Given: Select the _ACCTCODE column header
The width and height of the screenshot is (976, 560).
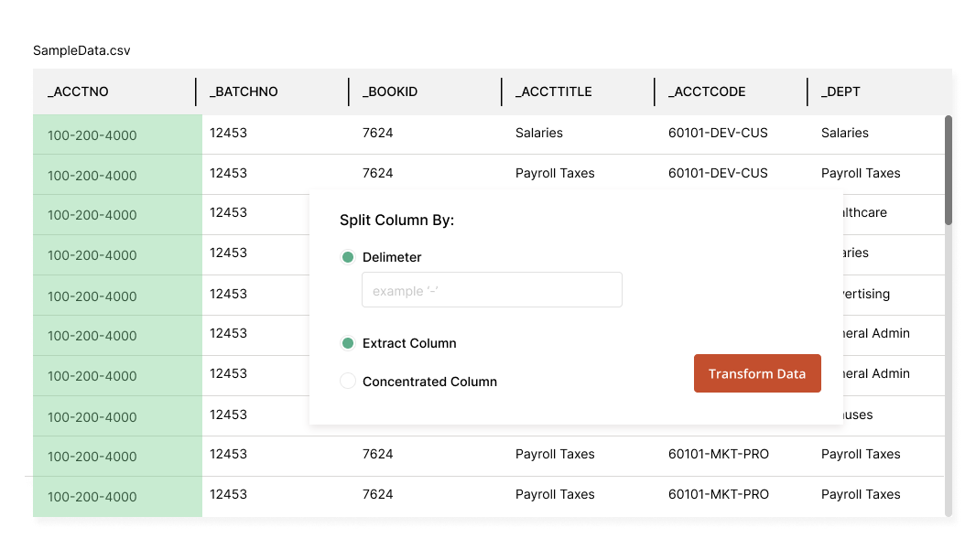Looking at the screenshot, I should point(707,92).
